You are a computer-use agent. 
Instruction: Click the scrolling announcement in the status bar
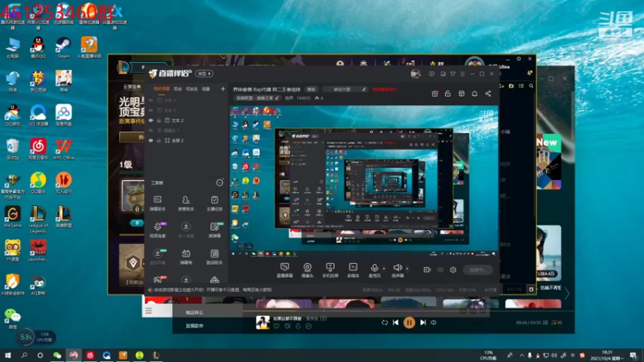[213, 290]
